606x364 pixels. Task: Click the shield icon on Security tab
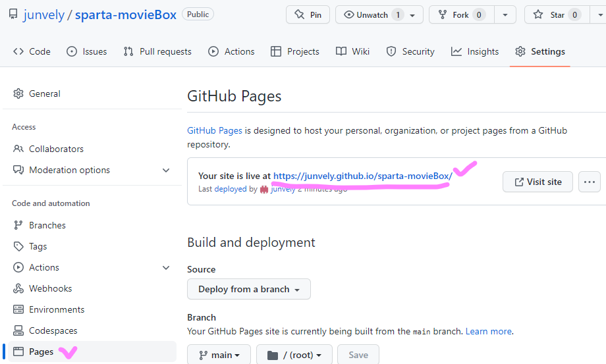pos(391,51)
